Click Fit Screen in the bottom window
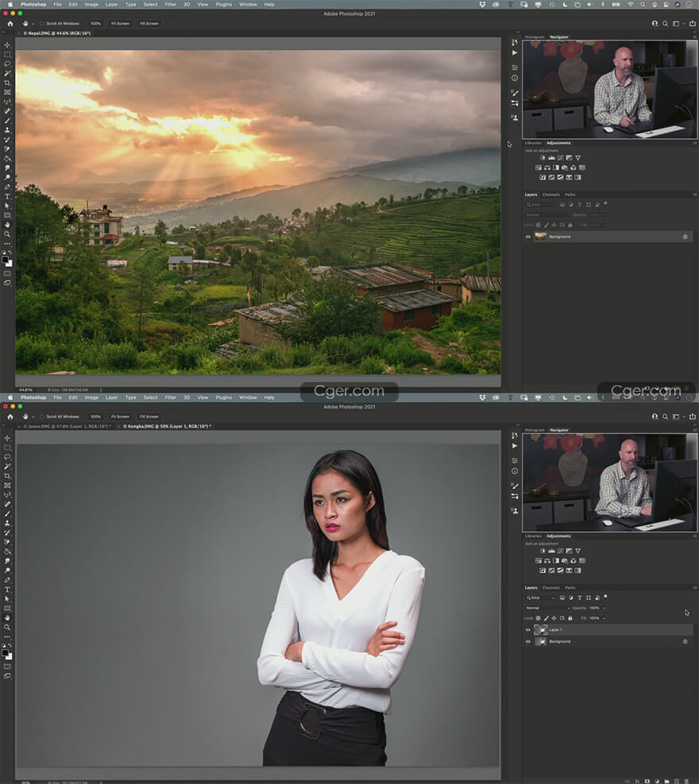The image size is (699, 784). [120, 416]
